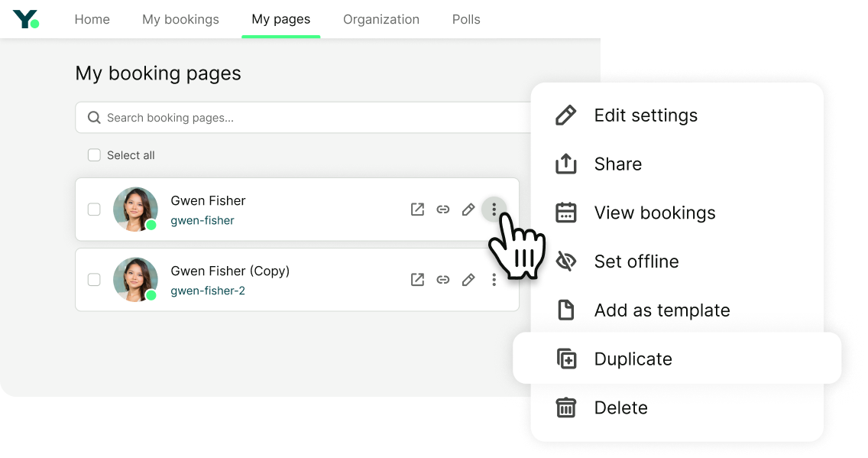Viewport: 868px width, 458px height.
Task: Copy the link for the Gwen Fisher (Copy) page
Action: pyautogui.click(x=443, y=280)
